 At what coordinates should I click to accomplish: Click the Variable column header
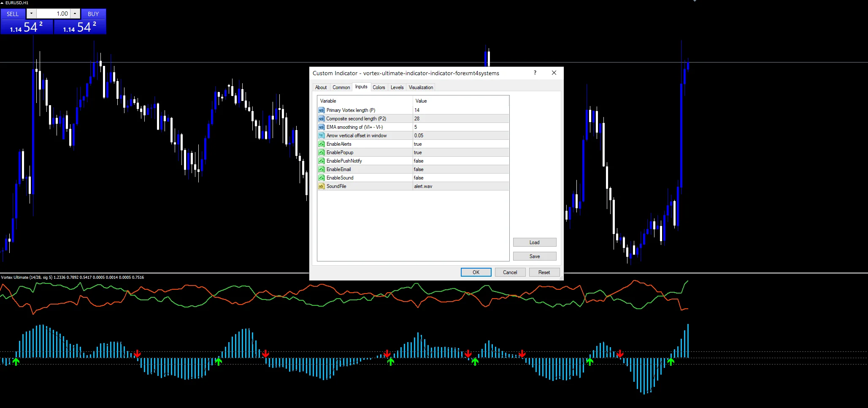coord(365,101)
